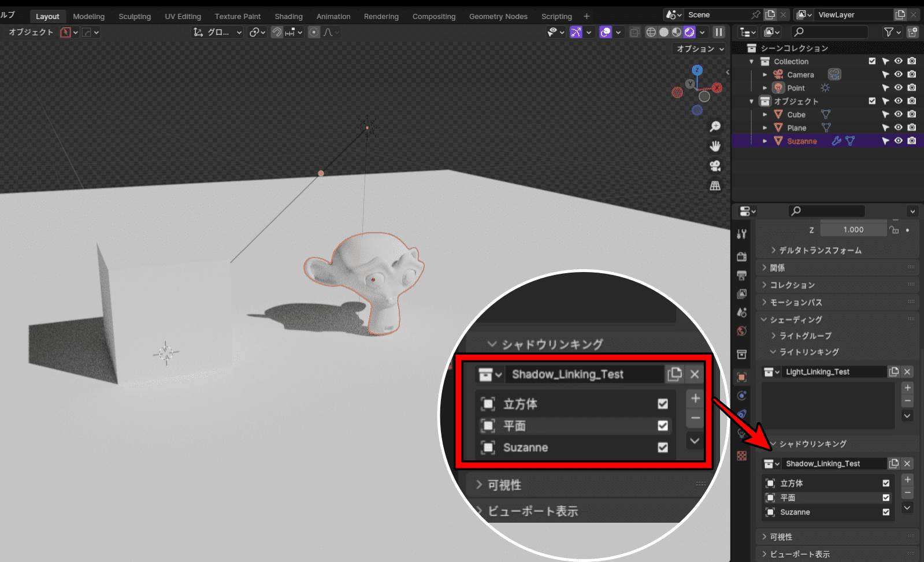The width and height of the screenshot is (924, 562).
Task: Switch viewport to Material Preview shading
Action: pos(677,32)
